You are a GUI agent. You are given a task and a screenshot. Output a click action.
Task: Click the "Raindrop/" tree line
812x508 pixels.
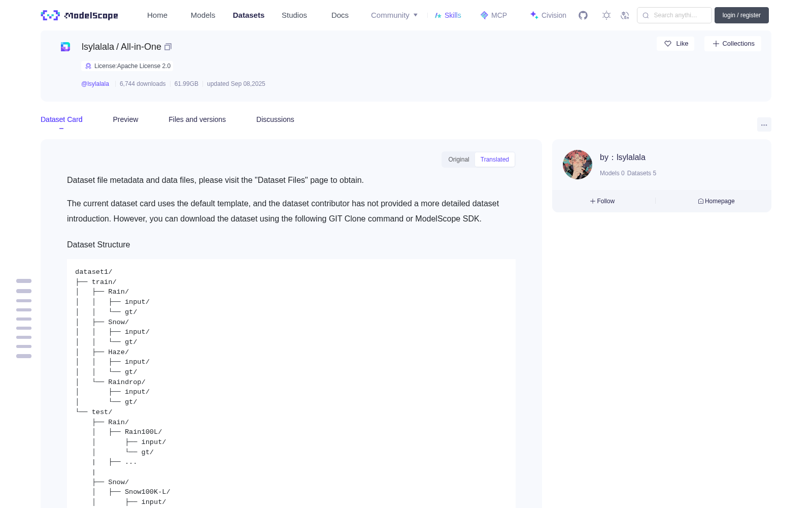point(126,382)
